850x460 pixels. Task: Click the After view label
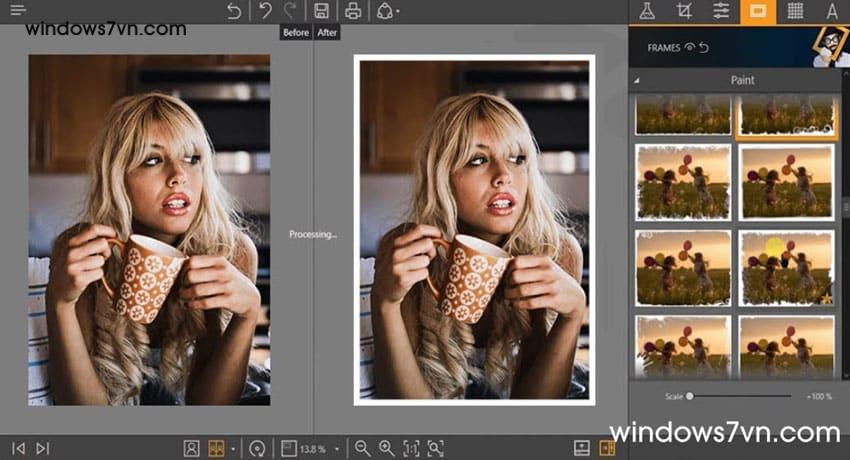point(327,33)
